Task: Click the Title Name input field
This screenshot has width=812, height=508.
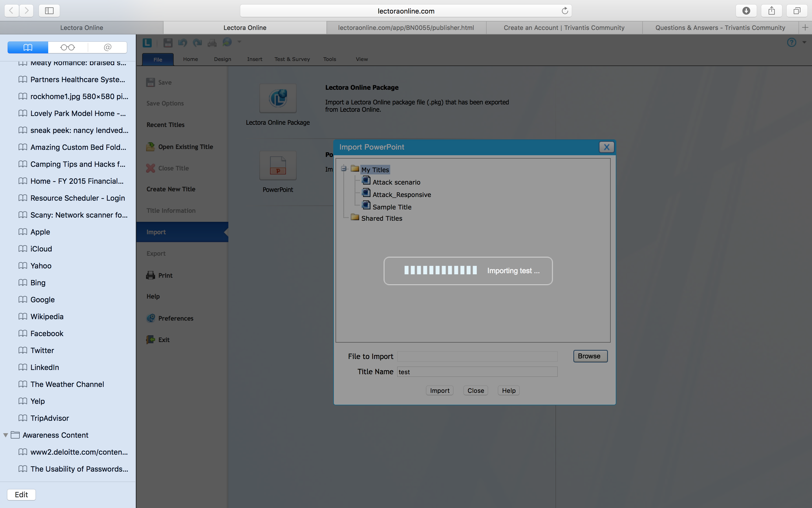Action: point(477,372)
